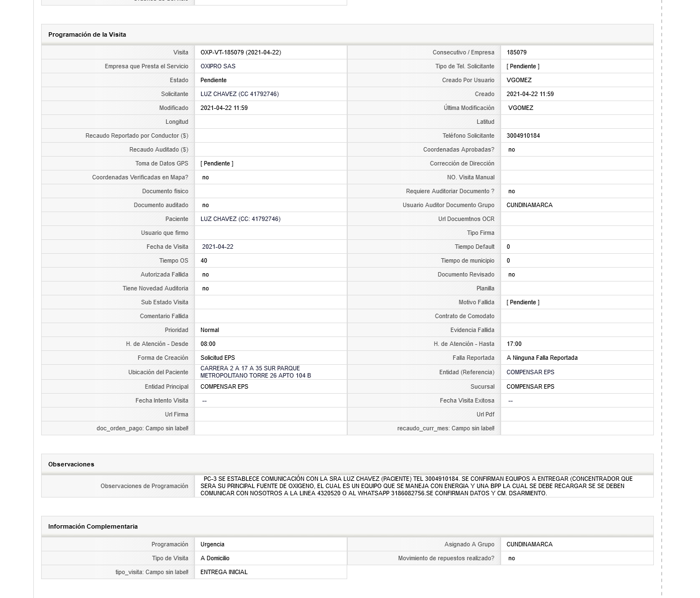700x598 pixels.
Task: Click the Programación de la Visita header
Action: point(87,34)
